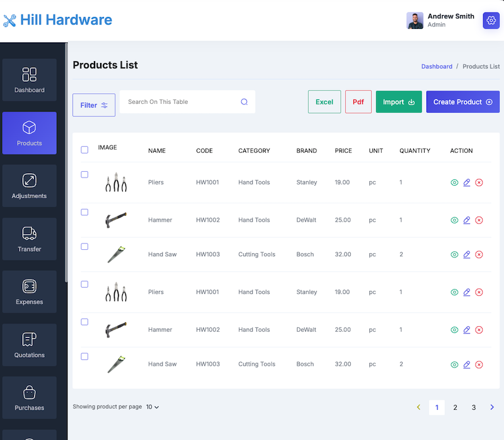This screenshot has width=504, height=440.
Task: Export the table as Pdf
Action: [358, 102]
